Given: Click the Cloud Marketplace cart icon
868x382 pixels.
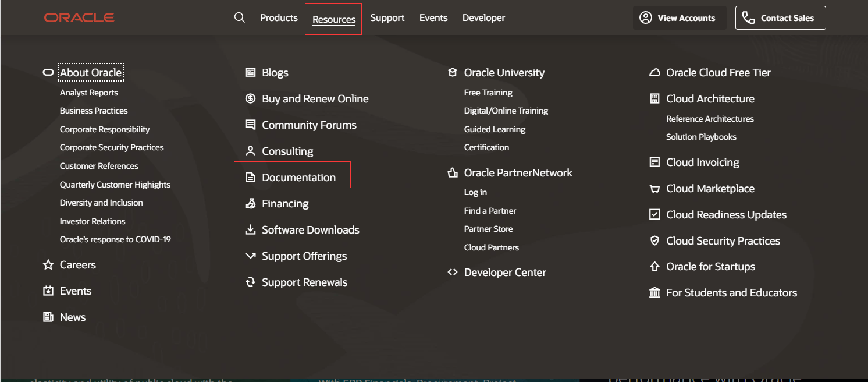Looking at the screenshot, I should (654, 189).
